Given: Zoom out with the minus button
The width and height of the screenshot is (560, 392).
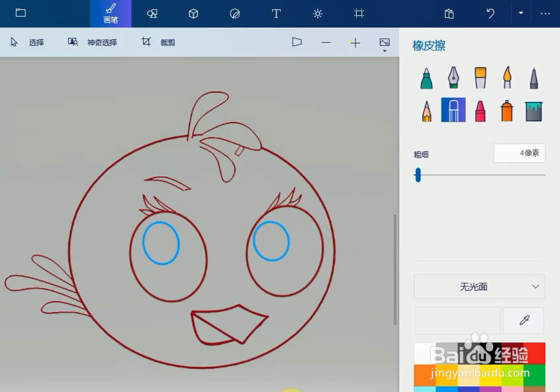Looking at the screenshot, I should (x=326, y=42).
